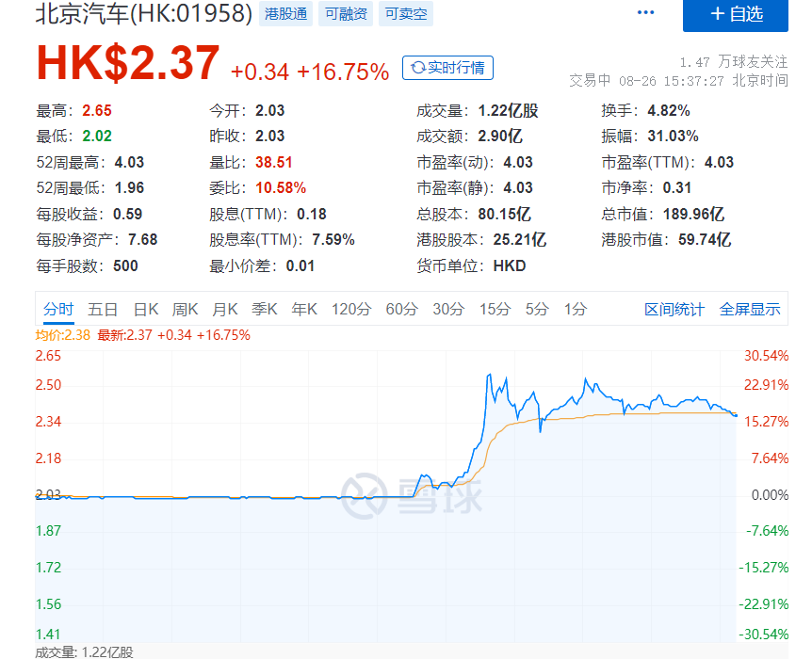Click the 成交额 value 2.90亿
Viewport: 812px width, 659px height.
(x=500, y=136)
